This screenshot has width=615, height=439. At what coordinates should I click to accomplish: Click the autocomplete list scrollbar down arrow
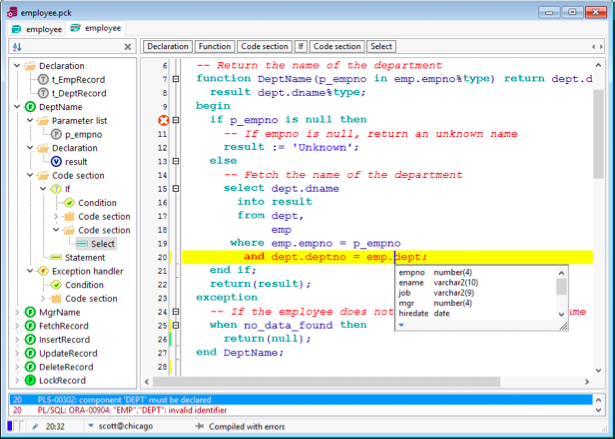(561, 314)
